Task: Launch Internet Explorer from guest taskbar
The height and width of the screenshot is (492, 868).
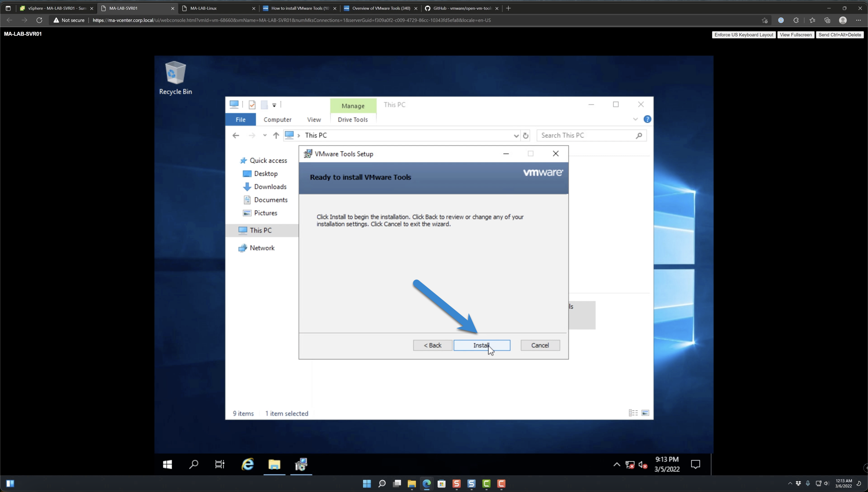Action: click(248, 465)
